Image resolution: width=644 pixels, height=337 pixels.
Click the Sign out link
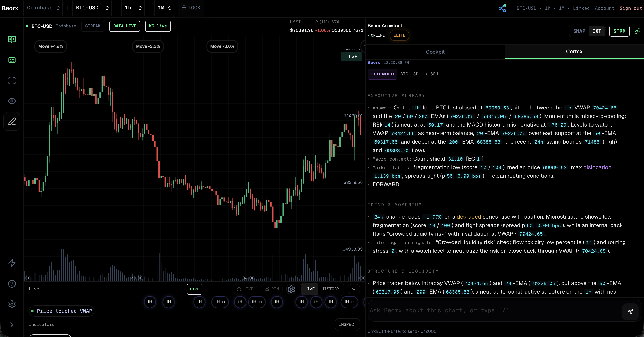click(631, 8)
